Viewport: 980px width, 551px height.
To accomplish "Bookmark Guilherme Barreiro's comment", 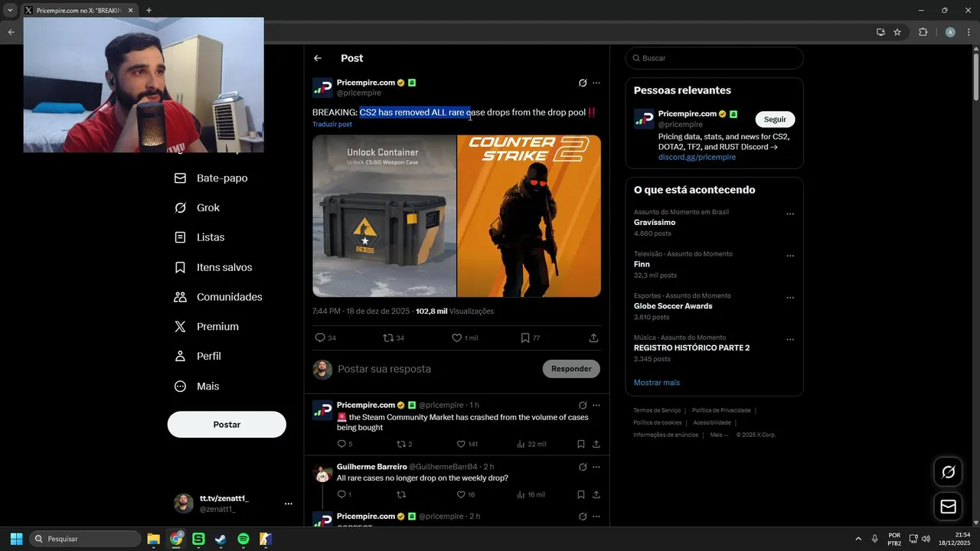I will [x=581, y=494].
